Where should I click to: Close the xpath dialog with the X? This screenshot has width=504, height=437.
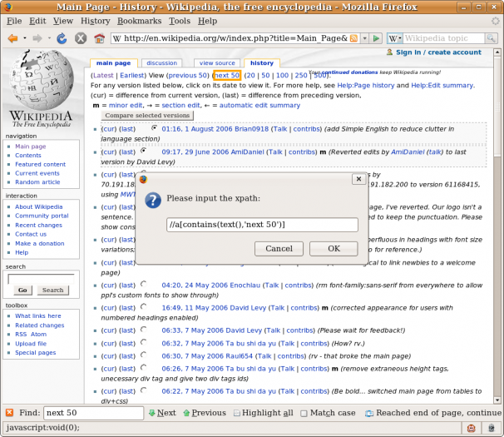pos(359,179)
